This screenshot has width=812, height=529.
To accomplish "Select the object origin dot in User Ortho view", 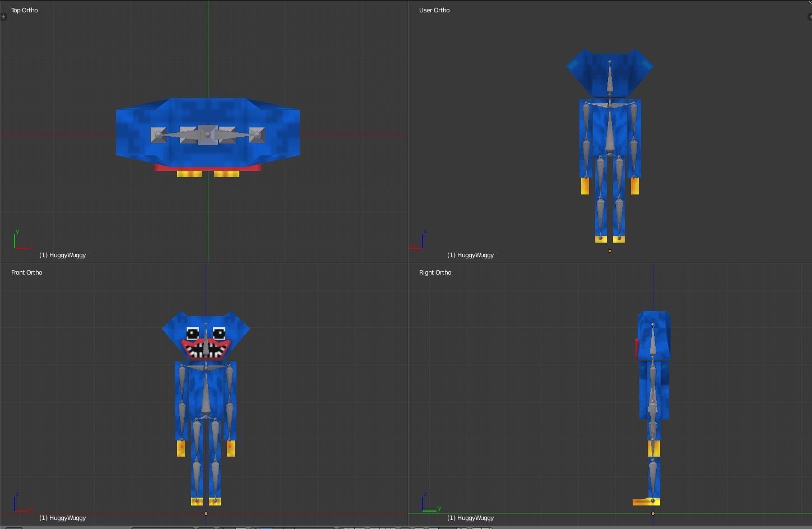I will pos(610,251).
